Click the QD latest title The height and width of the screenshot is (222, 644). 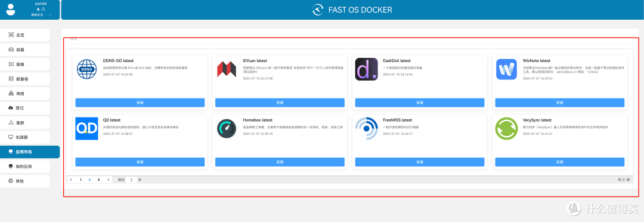[x=112, y=120]
